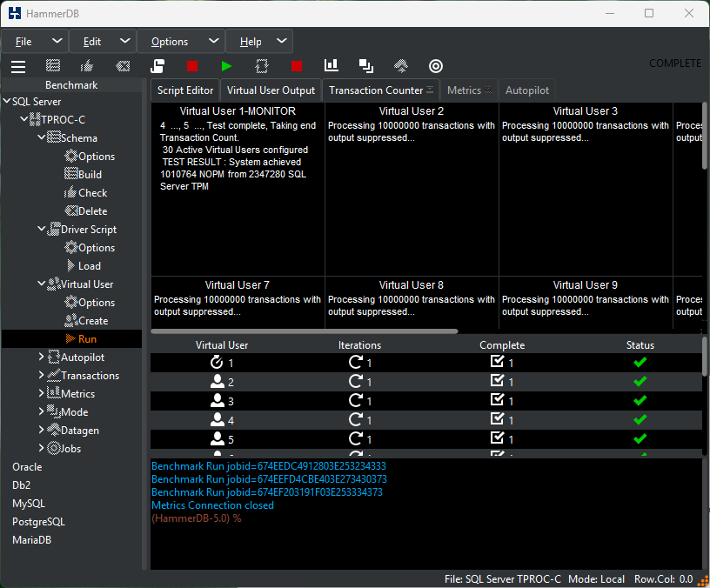The height and width of the screenshot is (588, 710).
Task: Select Build under Schema
Action: point(84,175)
